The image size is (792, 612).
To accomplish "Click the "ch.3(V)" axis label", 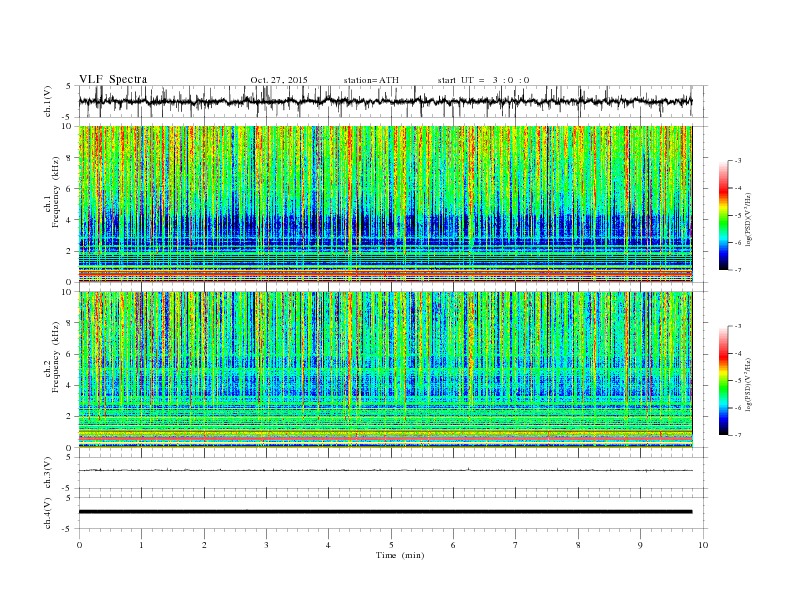I will [48, 473].
